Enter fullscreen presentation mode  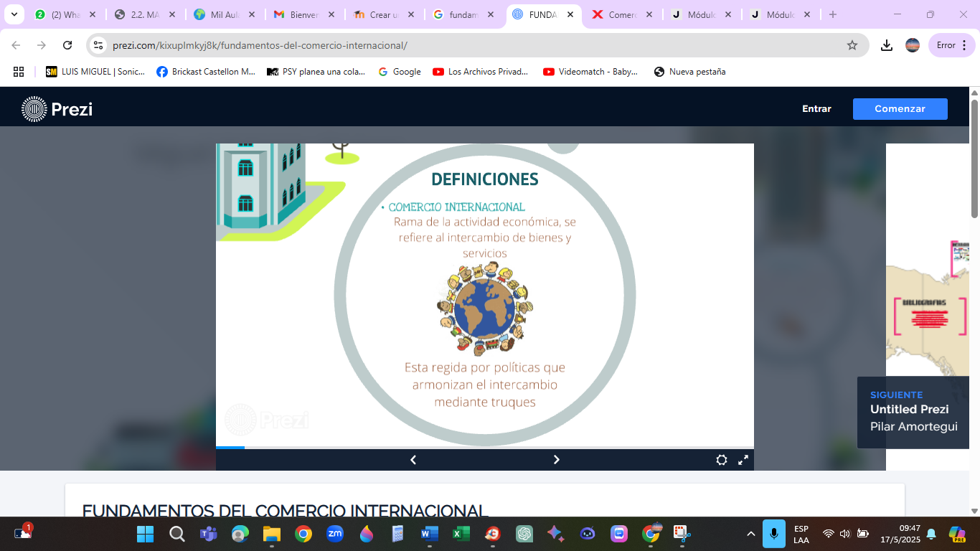[743, 460]
